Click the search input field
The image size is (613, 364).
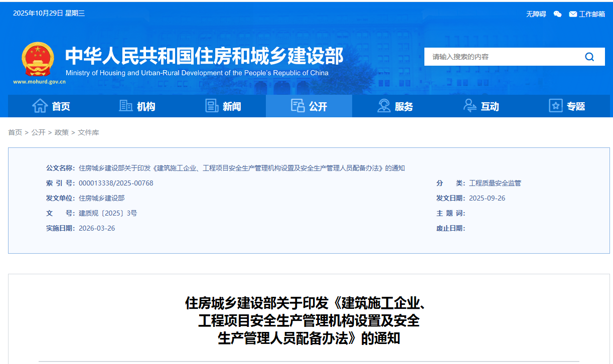click(x=502, y=57)
